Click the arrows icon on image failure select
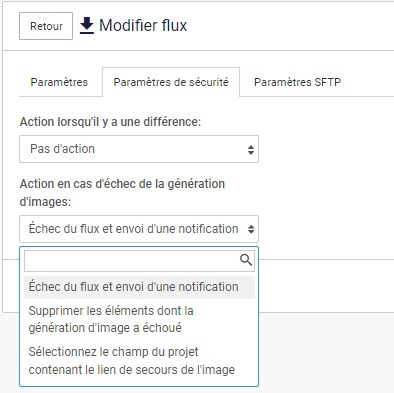 (x=251, y=229)
